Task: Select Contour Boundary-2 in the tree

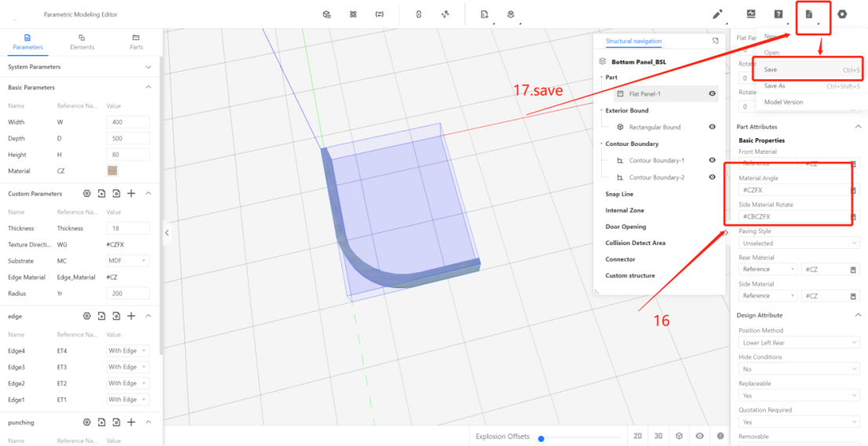Action: [656, 177]
